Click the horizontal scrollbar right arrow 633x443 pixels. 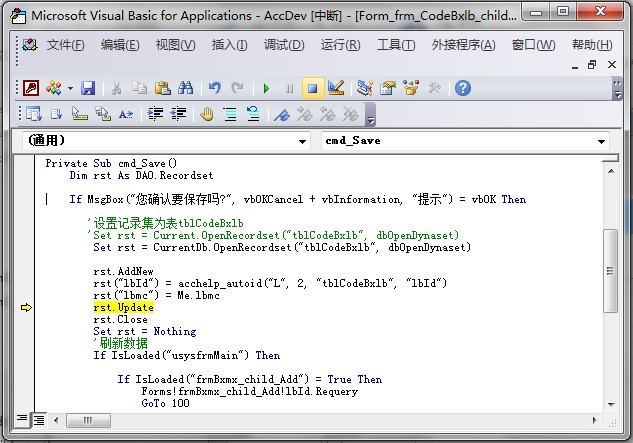[x=595, y=420]
